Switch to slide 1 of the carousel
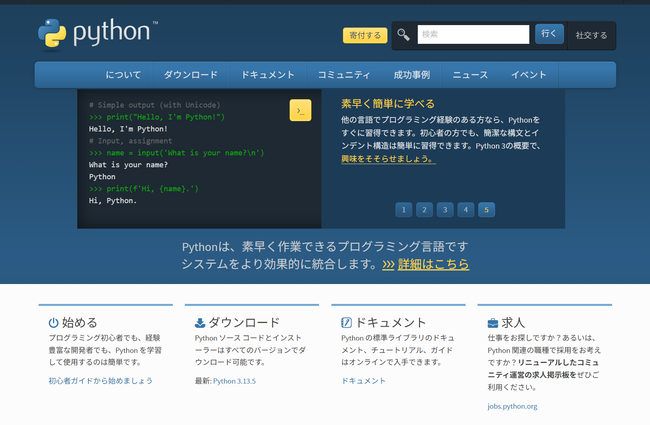Screen dimensions: 650x425 (403, 210)
